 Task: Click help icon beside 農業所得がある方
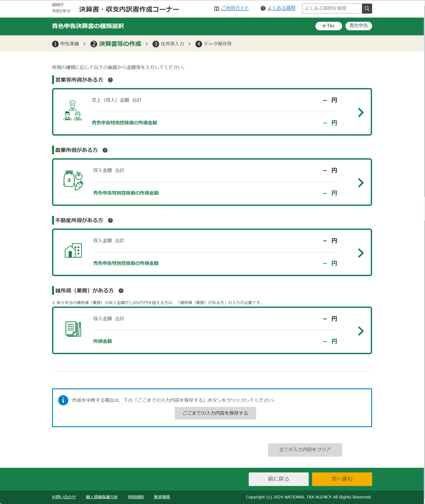105,150
